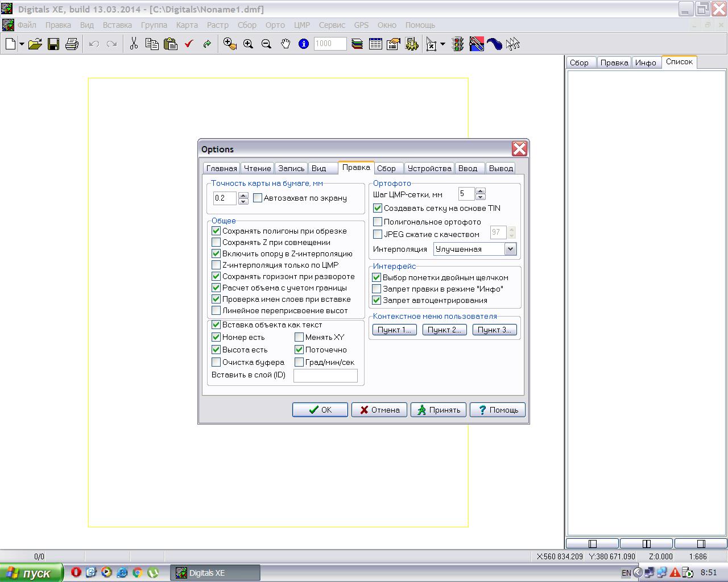Click the multiple arrows cursor icon
The height and width of the screenshot is (582, 728).
tap(513, 44)
